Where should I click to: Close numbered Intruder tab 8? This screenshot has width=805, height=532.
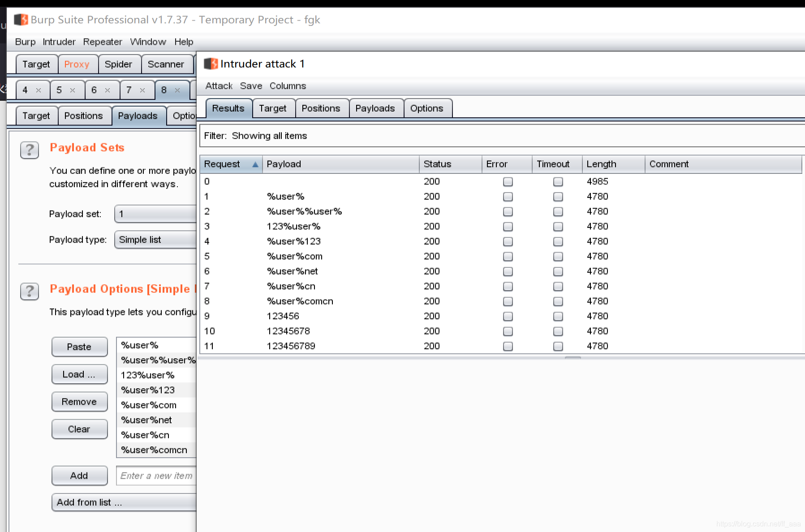coord(177,90)
